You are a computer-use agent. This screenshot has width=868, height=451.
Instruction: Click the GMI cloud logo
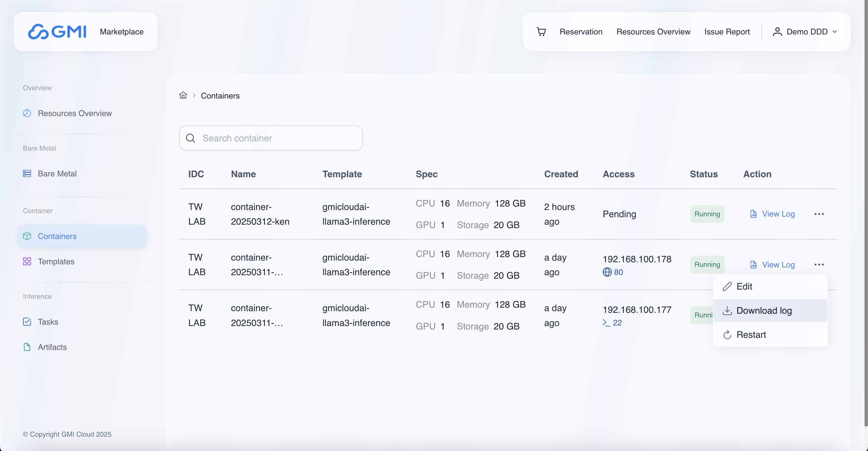point(57,32)
